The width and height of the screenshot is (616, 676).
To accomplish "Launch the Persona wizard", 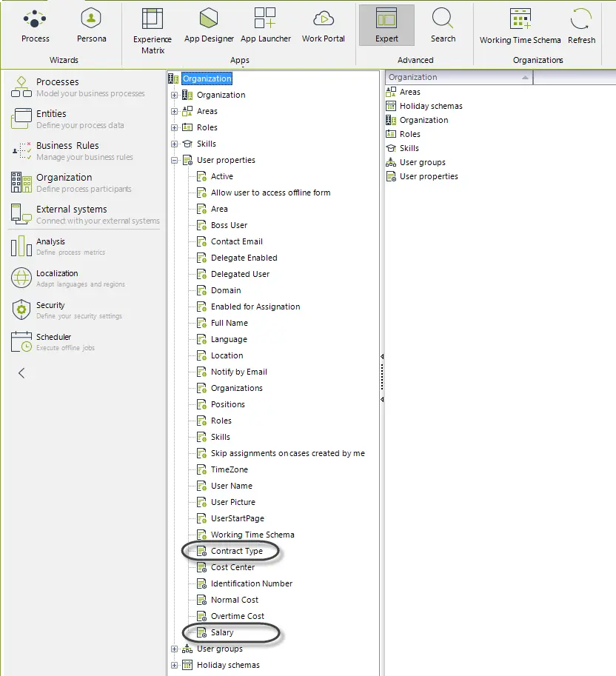I will click(91, 26).
